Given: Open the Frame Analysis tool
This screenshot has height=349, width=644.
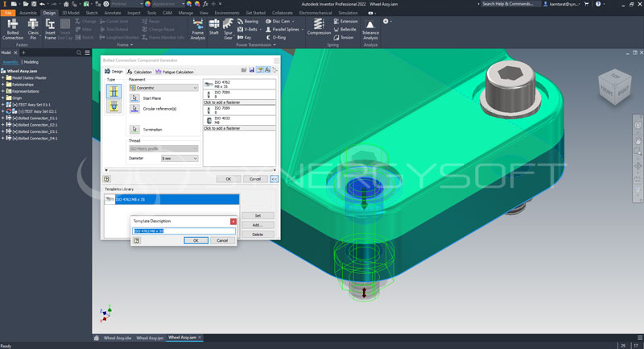Looking at the screenshot, I should pos(197,30).
